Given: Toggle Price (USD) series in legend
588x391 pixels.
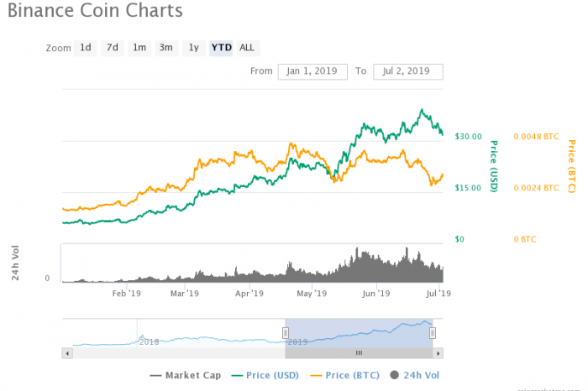Looking at the screenshot, I should pyautogui.click(x=265, y=375).
